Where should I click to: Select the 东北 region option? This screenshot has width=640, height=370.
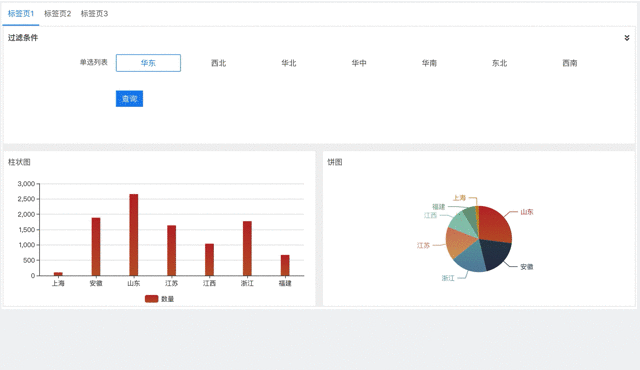499,63
